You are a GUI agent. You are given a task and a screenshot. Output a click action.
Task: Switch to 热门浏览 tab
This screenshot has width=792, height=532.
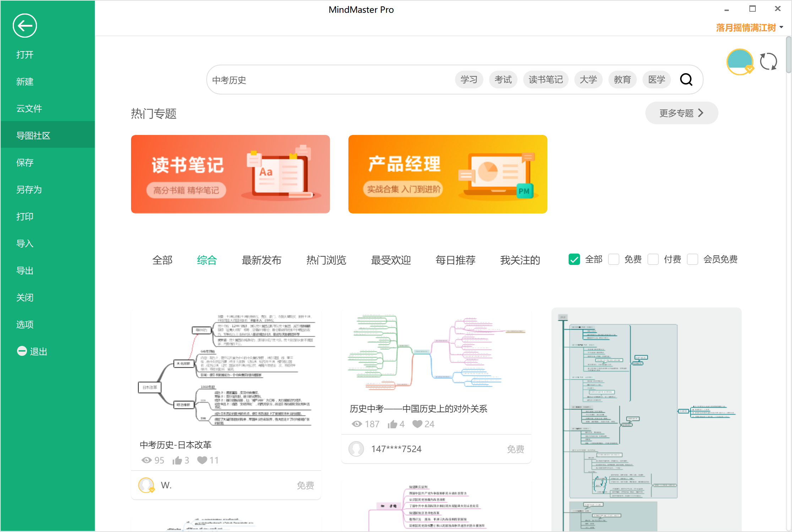click(326, 260)
